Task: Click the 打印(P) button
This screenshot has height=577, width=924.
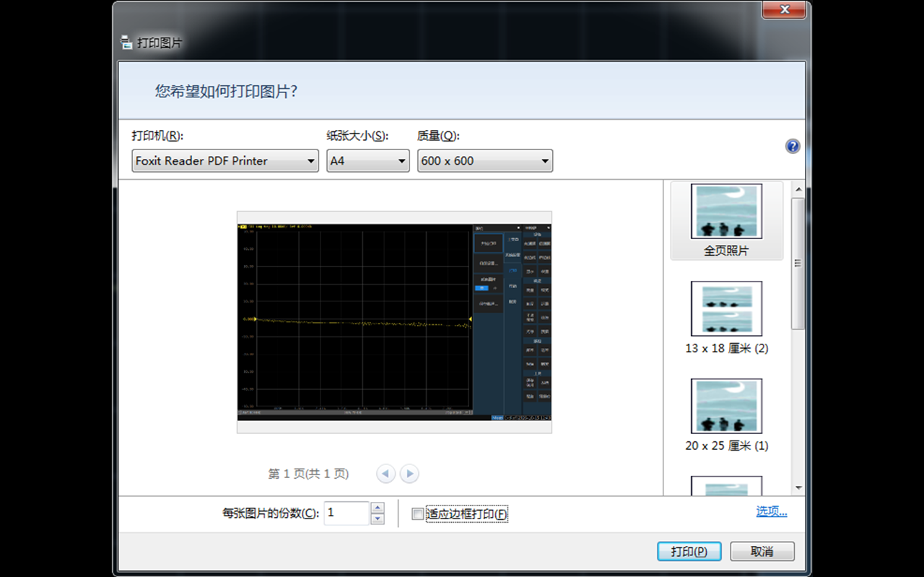Action: (x=689, y=551)
